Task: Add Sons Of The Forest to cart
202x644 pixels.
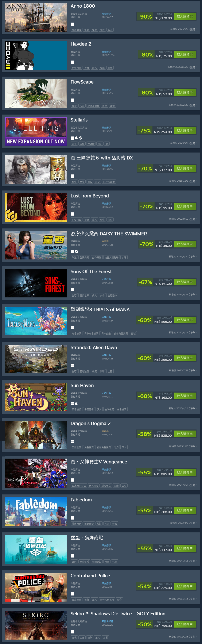Action: [184, 282]
